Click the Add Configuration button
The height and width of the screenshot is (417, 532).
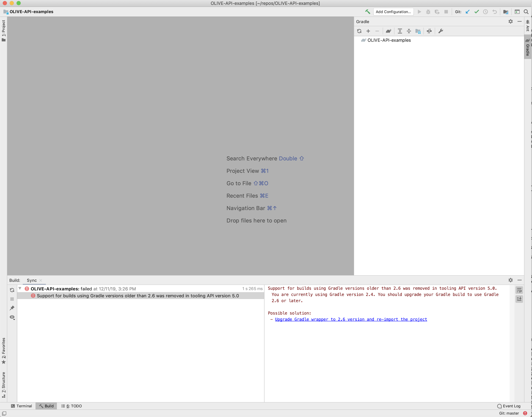393,12
